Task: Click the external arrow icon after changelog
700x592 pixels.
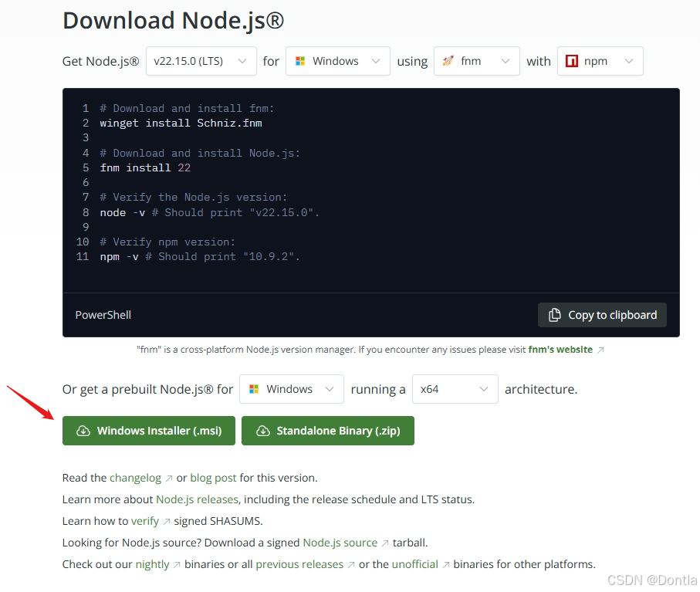Action: click(169, 479)
